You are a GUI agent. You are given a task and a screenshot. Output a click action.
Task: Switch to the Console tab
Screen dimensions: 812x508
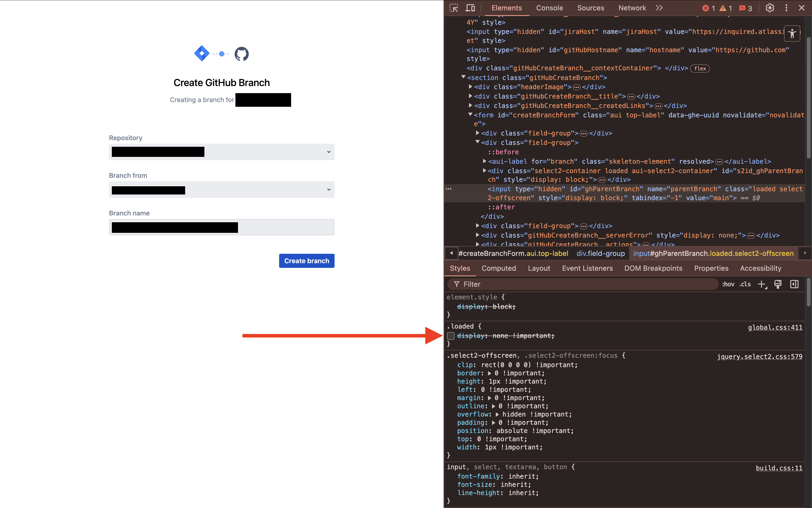point(549,8)
